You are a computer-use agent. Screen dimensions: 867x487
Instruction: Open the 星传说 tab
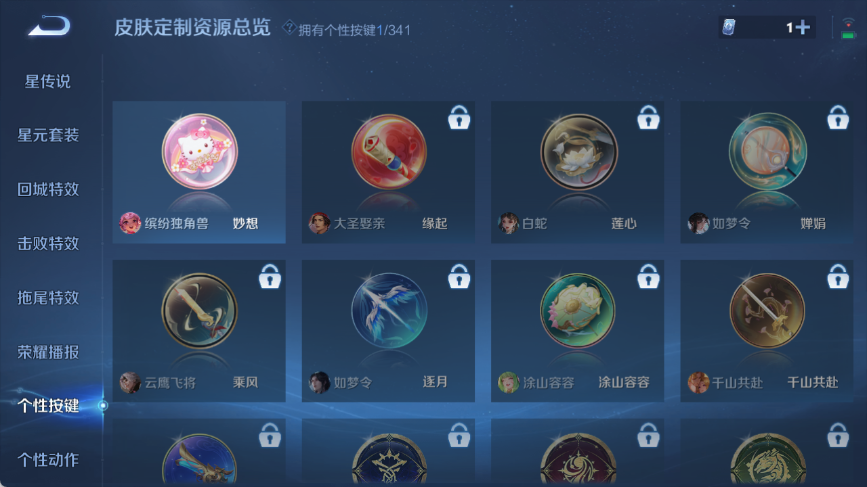click(48, 82)
